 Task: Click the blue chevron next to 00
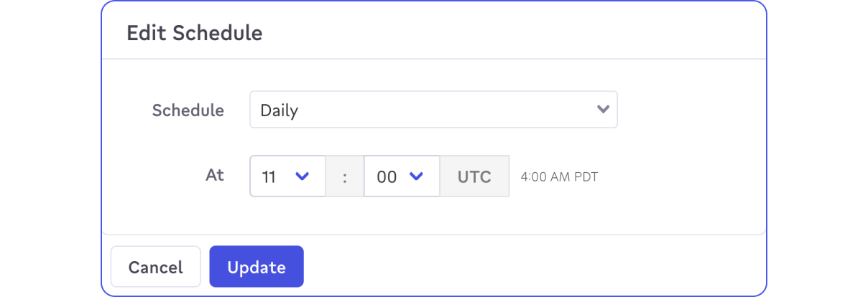click(x=416, y=176)
